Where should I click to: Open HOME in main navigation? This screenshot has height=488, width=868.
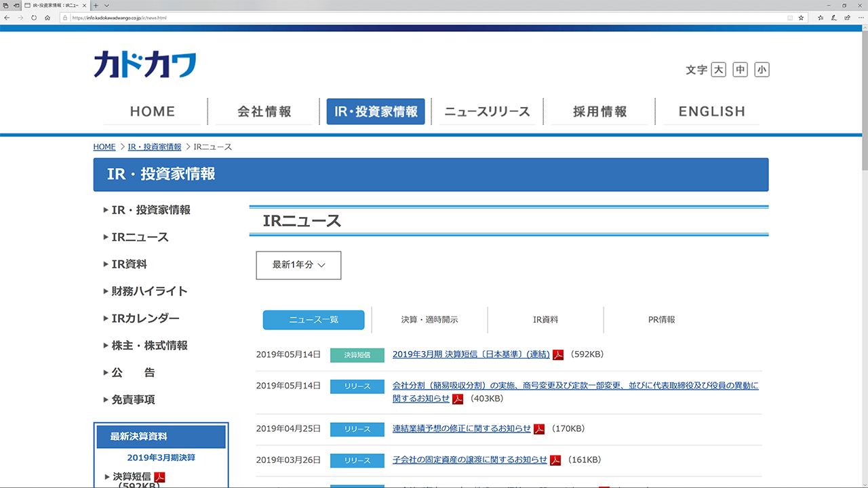(153, 112)
